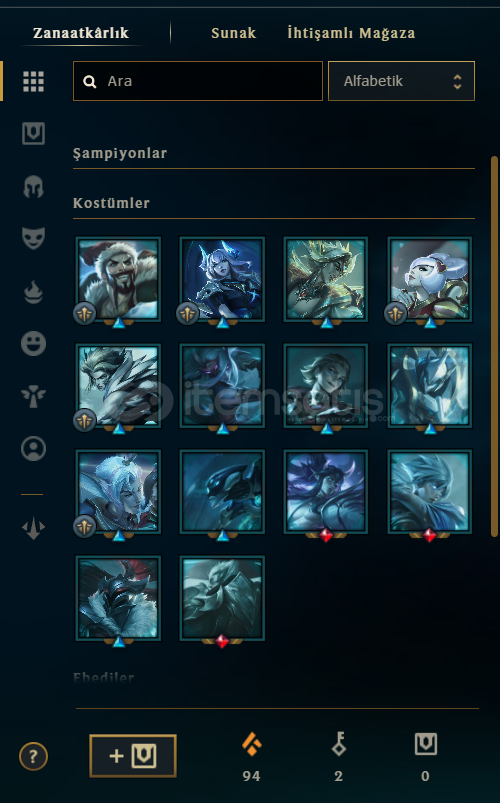Switch to the Sunak tab
Image resolution: width=500 pixels, height=803 pixels.
(234, 33)
